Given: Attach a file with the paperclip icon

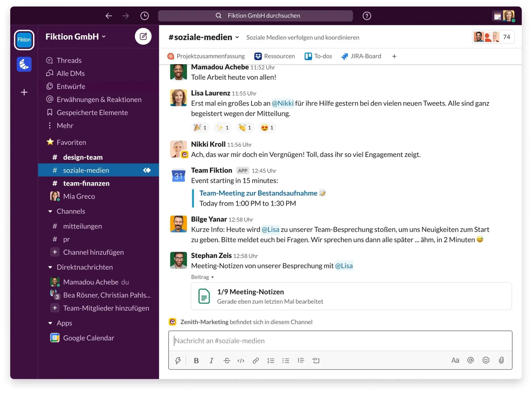Looking at the screenshot, I should pos(501,360).
